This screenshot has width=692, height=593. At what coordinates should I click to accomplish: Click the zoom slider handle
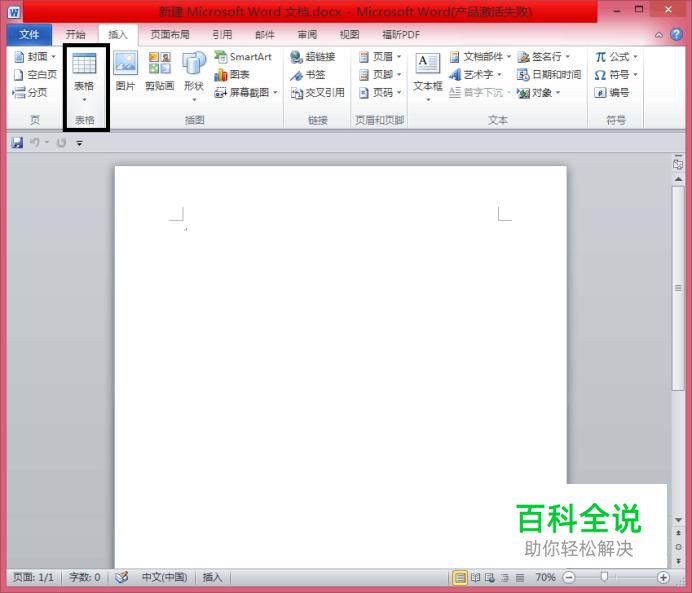(x=604, y=577)
